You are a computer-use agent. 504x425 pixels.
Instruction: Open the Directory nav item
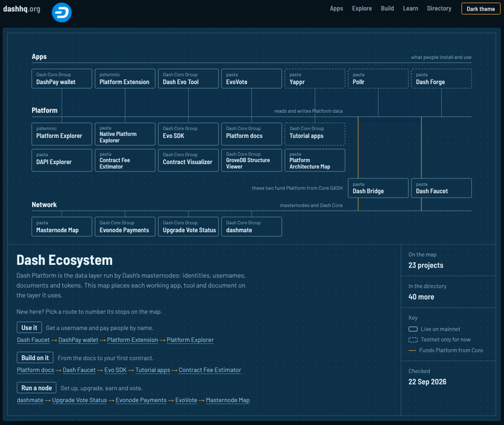[x=439, y=9]
